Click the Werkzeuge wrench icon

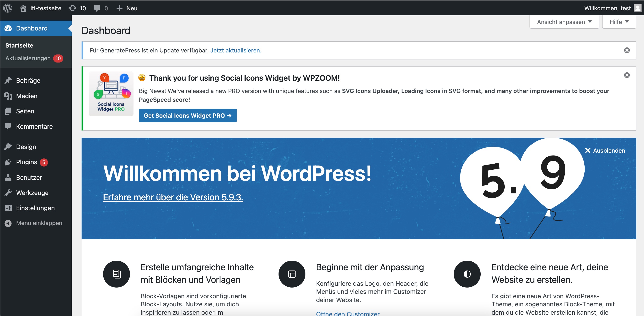point(8,193)
